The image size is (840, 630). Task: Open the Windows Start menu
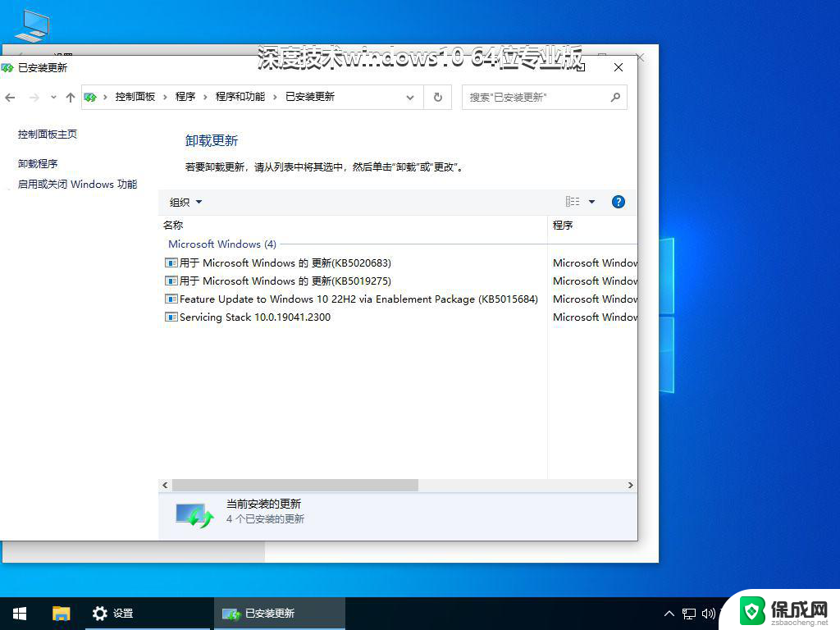pyautogui.click(x=20, y=614)
